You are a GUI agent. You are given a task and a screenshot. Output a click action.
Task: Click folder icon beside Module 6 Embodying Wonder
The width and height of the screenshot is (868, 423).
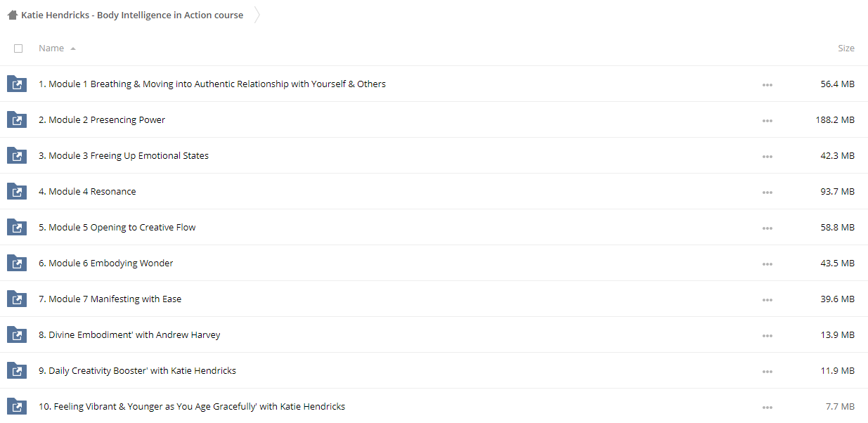tap(16, 263)
